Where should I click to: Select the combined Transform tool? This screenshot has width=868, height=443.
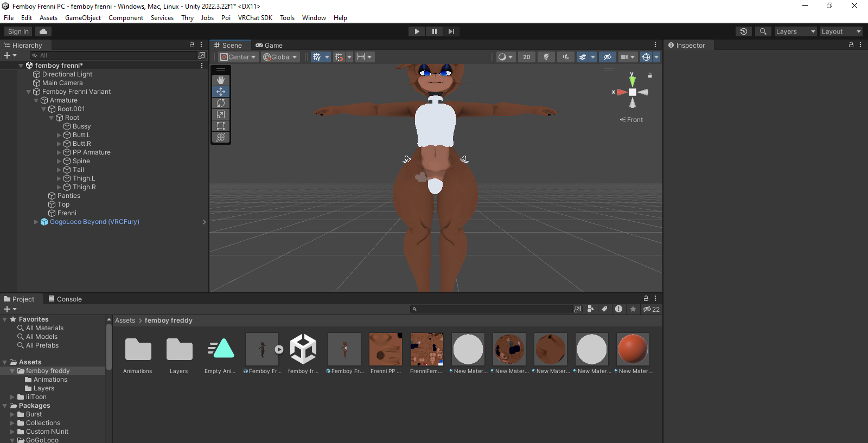click(221, 137)
